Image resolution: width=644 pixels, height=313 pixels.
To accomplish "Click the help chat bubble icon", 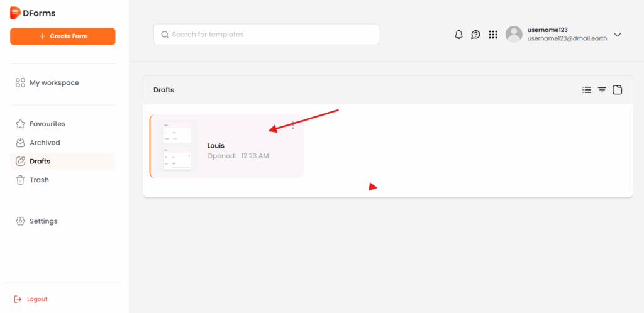I will tap(475, 35).
